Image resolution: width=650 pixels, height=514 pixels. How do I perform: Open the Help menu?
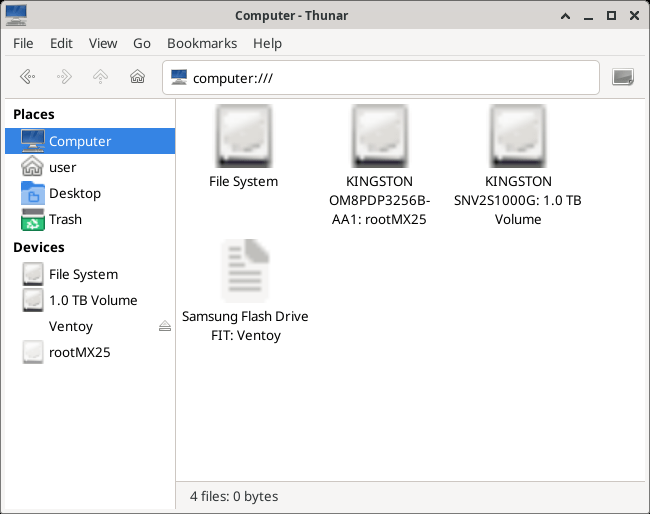pyautogui.click(x=267, y=44)
